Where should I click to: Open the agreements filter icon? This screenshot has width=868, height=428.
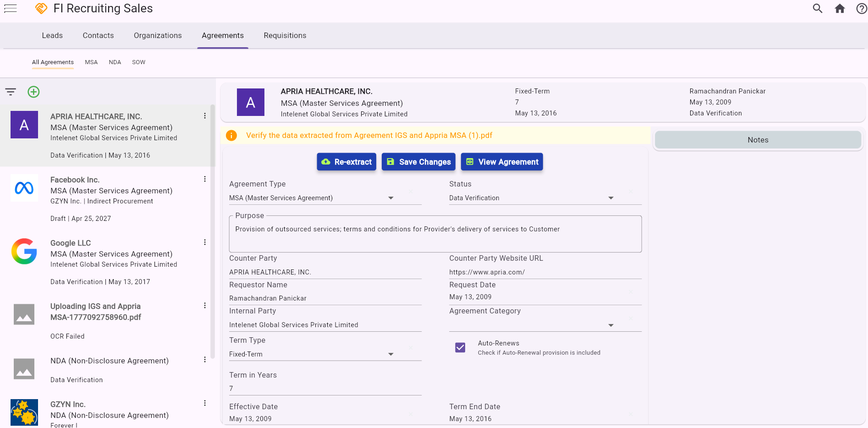pos(11,92)
